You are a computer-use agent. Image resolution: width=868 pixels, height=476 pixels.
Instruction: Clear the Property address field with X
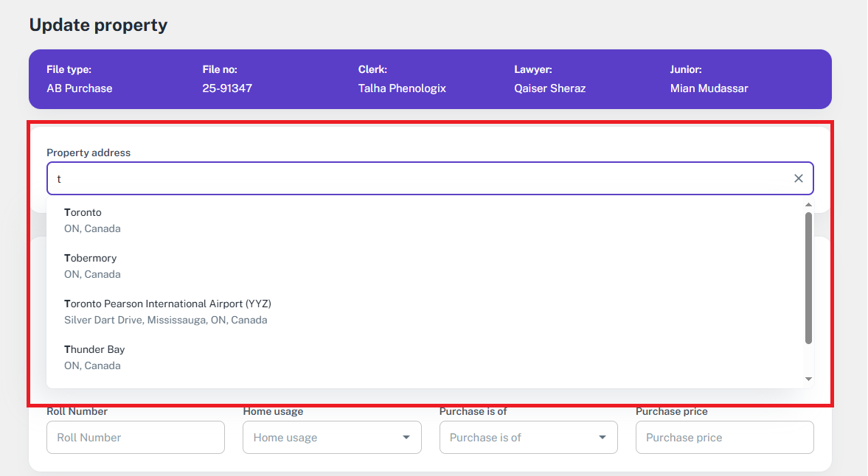click(x=798, y=178)
